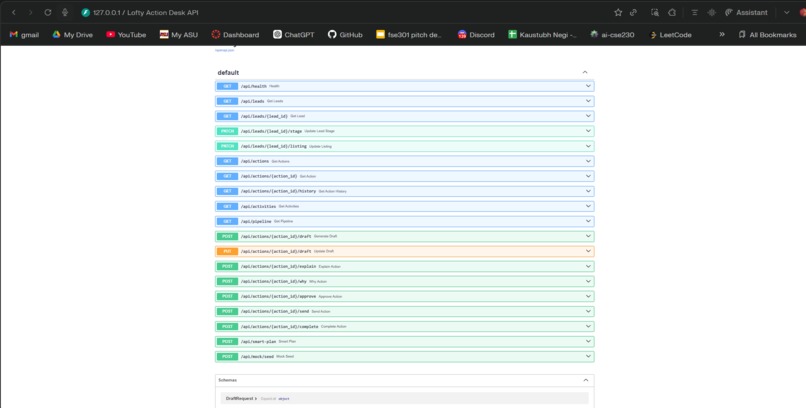This screenshot has height=408, width=806.
Task: Click the /api/pipeline path text
Action: (x=255, y=221)
